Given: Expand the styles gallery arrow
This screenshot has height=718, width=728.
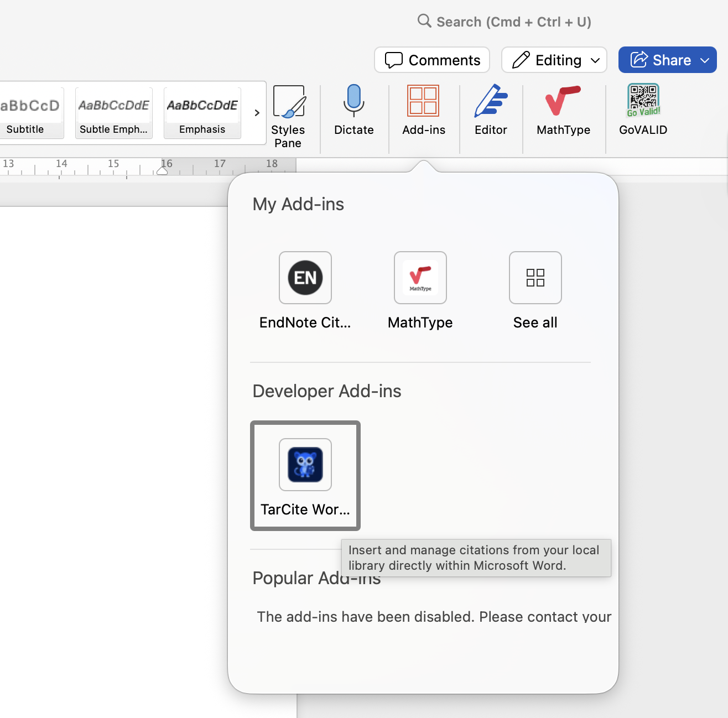Looking at the screenshot, I should [x=257, y=113].
